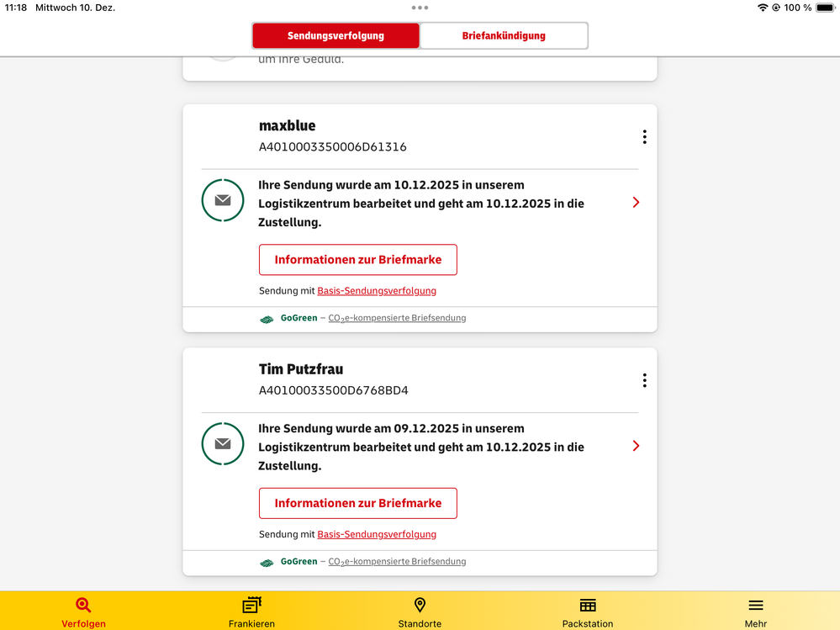This screenshot has width=840, height=630.
Task: Tap the three-dot multitasking control at top
Action: (420, 8)
